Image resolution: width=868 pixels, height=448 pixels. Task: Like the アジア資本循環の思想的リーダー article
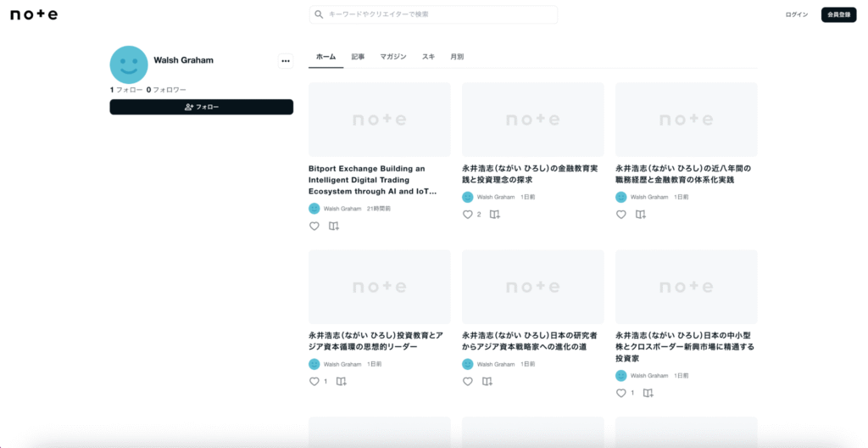point(314,382)
